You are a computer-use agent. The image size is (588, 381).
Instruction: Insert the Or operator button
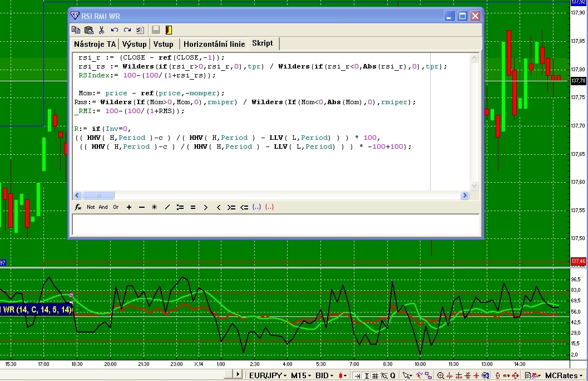(x=116, y=207)
